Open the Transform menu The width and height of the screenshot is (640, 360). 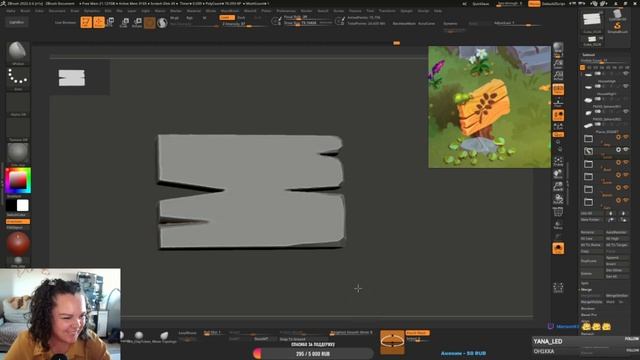(x=387, y=11)
